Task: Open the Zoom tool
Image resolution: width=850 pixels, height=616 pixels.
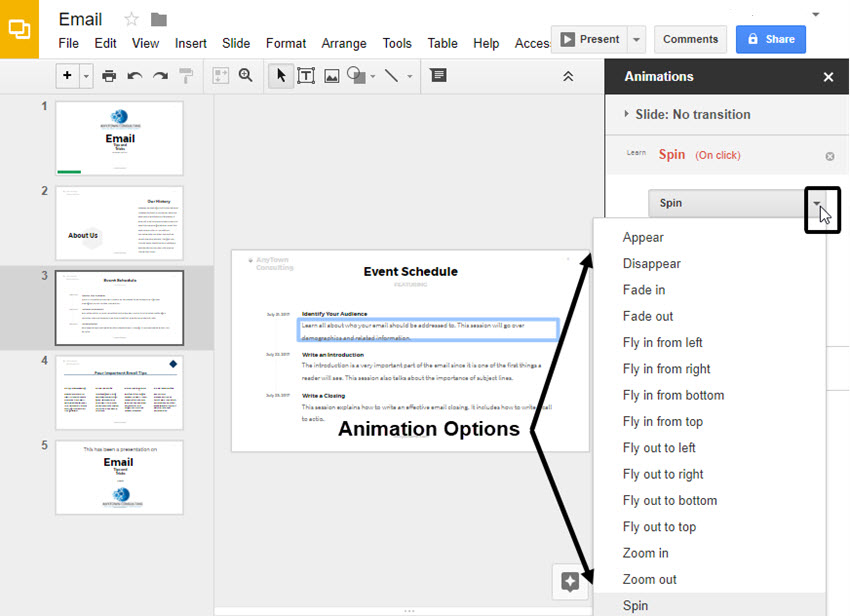Action: tap(246, 75)
